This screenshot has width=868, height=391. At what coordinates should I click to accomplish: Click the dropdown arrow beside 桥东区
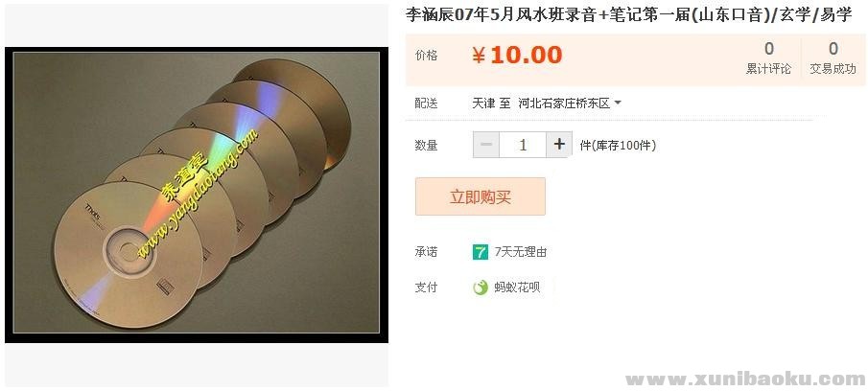[x=618, y=103]
